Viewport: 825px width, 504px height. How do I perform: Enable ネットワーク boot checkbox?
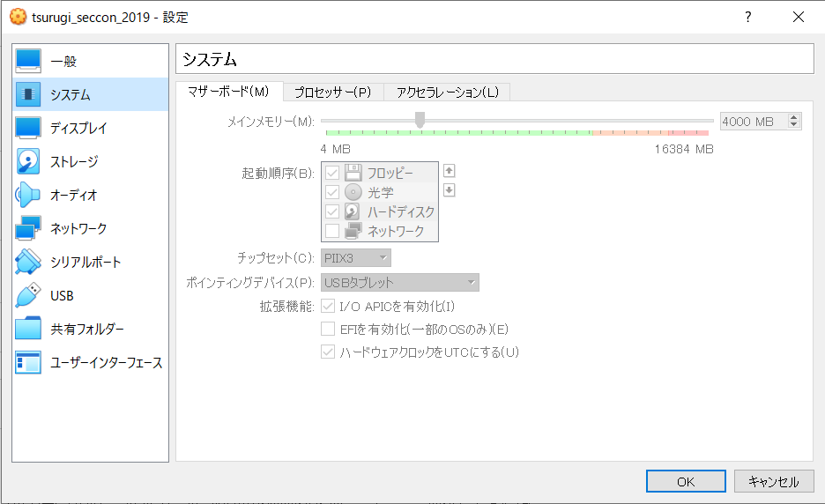[x=332, y=231]
